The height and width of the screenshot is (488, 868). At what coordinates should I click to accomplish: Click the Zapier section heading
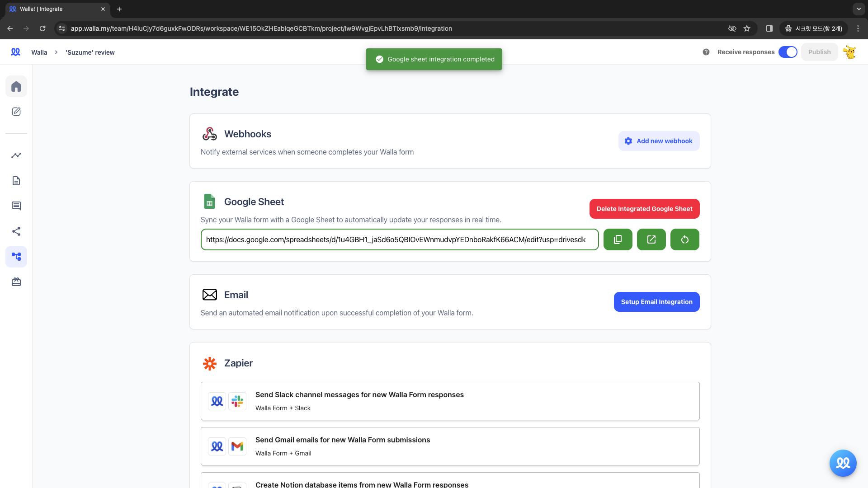click(238, 363)
